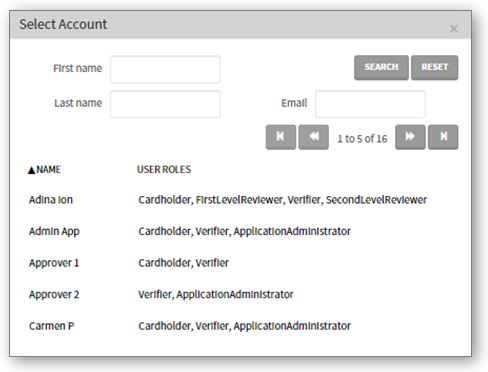Image resolution: width=488 pixels, height=372 pixels.
Task: Jump to the last page of results
Action: coord(443,137)
